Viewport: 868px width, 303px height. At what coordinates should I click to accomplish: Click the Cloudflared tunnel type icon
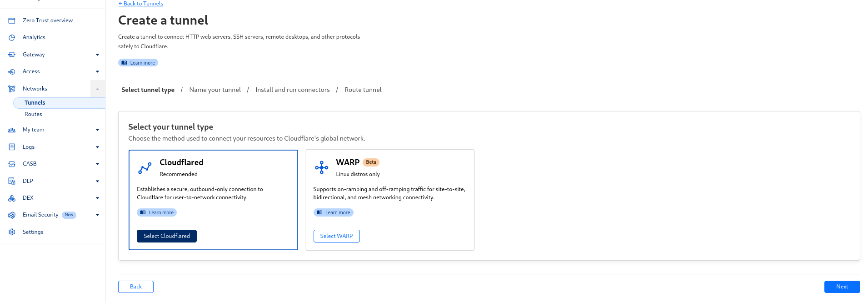coord(145,168)
